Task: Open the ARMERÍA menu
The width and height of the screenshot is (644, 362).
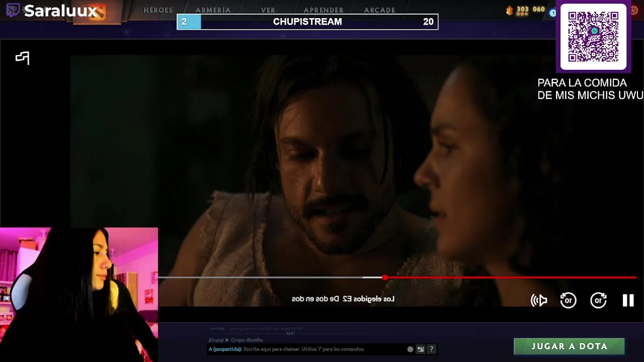Action: [213, 10]
